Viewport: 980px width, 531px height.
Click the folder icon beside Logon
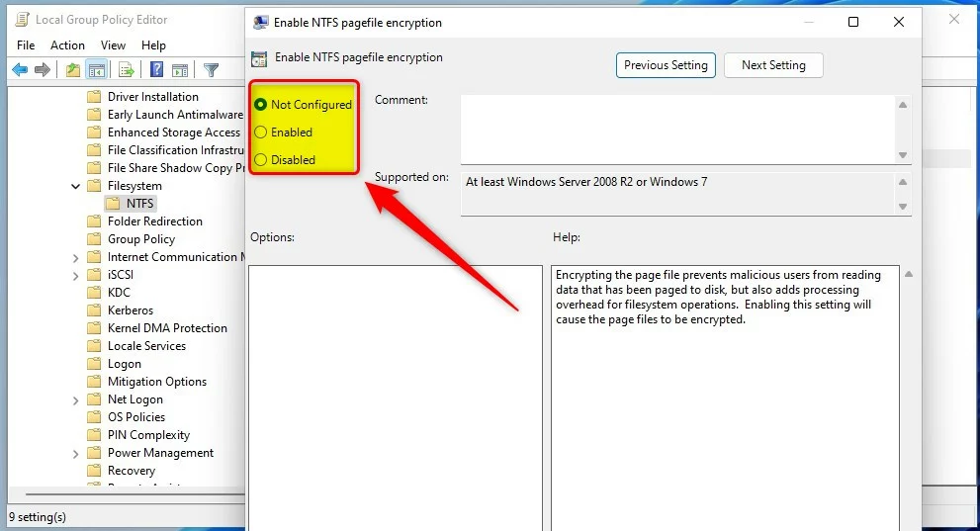[x=94, y=364]
